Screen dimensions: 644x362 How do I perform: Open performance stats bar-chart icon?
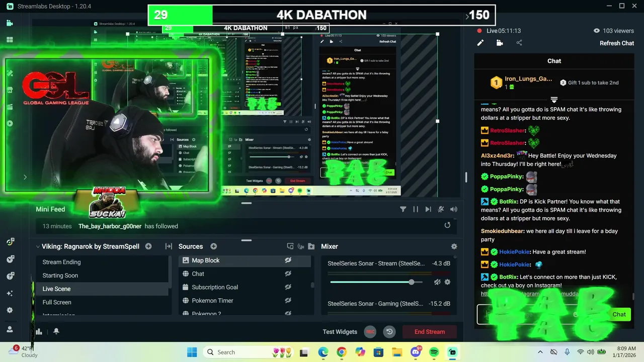coord(39,331)
